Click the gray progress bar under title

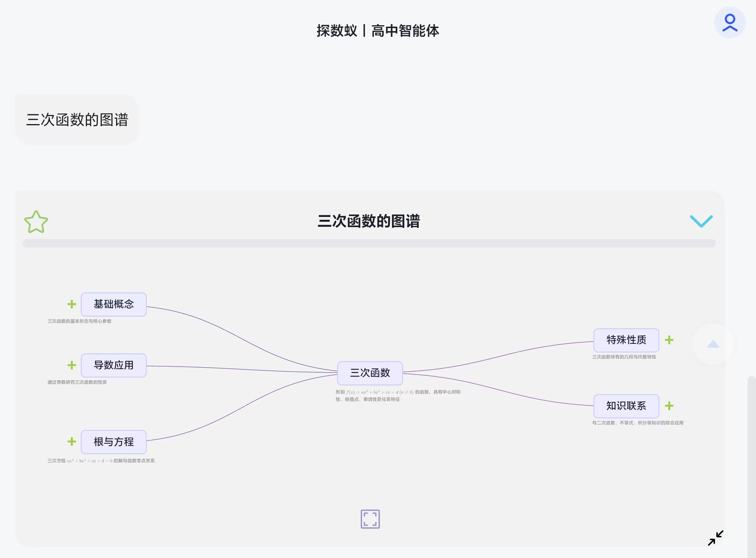(369, 243)
